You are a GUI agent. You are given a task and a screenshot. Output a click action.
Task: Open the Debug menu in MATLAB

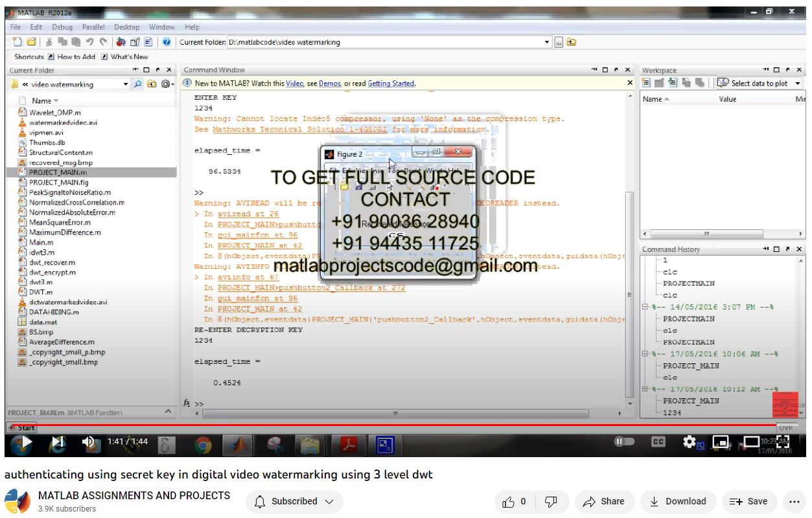coord(62,27)
